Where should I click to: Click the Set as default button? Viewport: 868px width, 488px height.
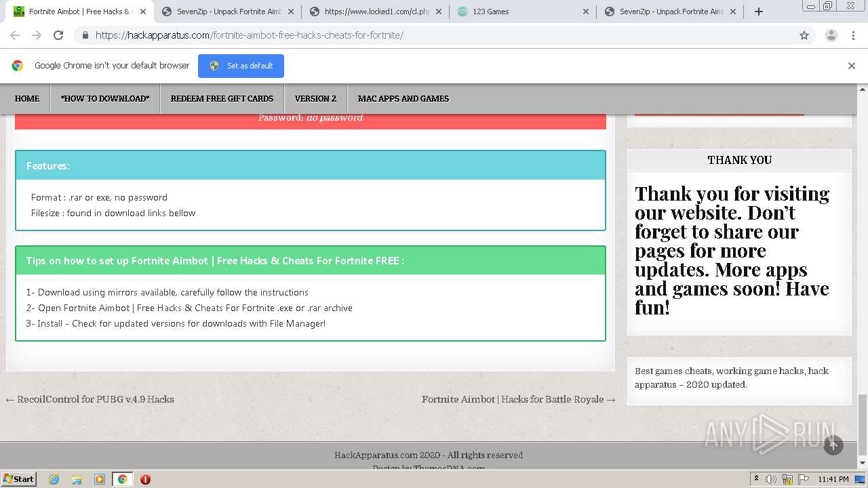241,66
